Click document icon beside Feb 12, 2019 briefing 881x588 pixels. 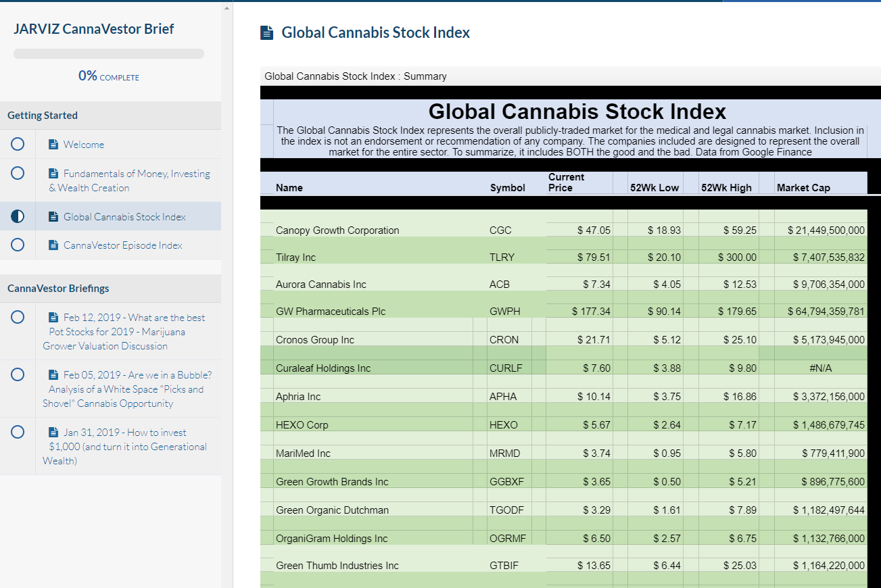click(x=54, y=318)
